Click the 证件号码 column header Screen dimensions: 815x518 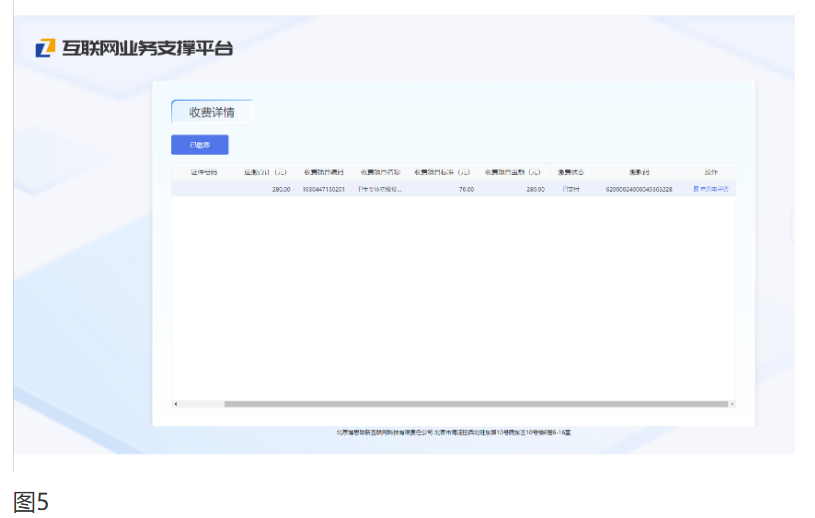[203, 172]
